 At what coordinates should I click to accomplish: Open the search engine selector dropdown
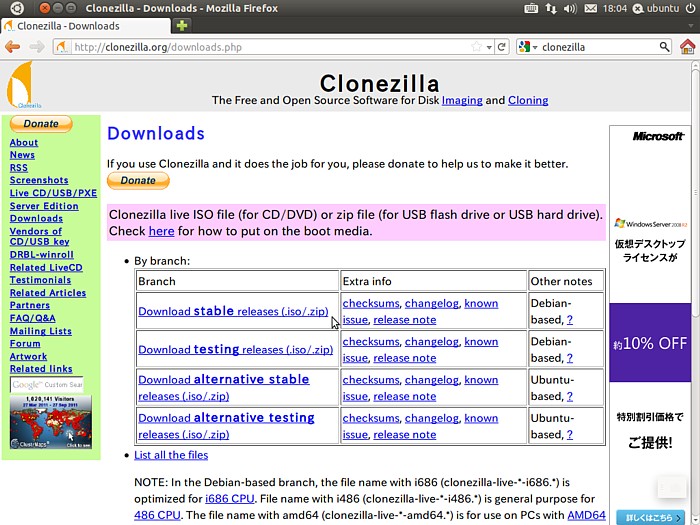click(535, 47)
